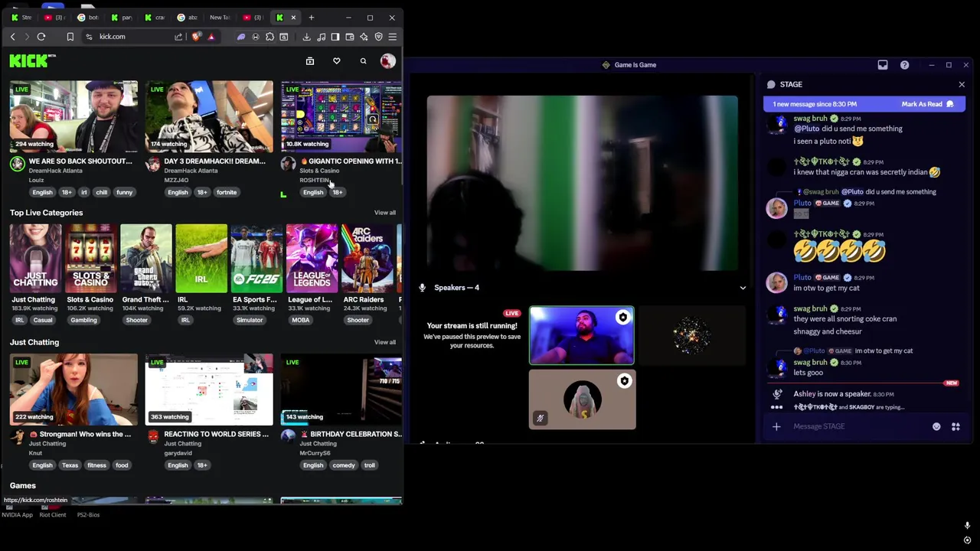Select the comedy tag under MrCurryS6
This screenshot has height=551, width=980.
coord(344,465)
